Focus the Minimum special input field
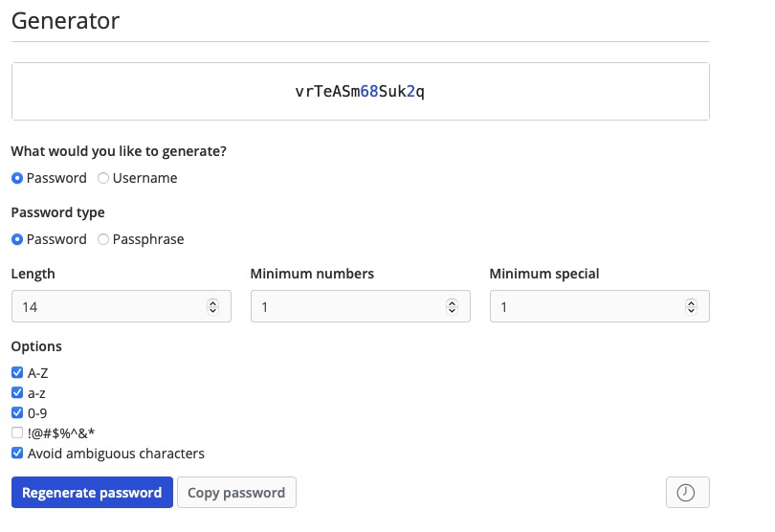 [600, 306]
